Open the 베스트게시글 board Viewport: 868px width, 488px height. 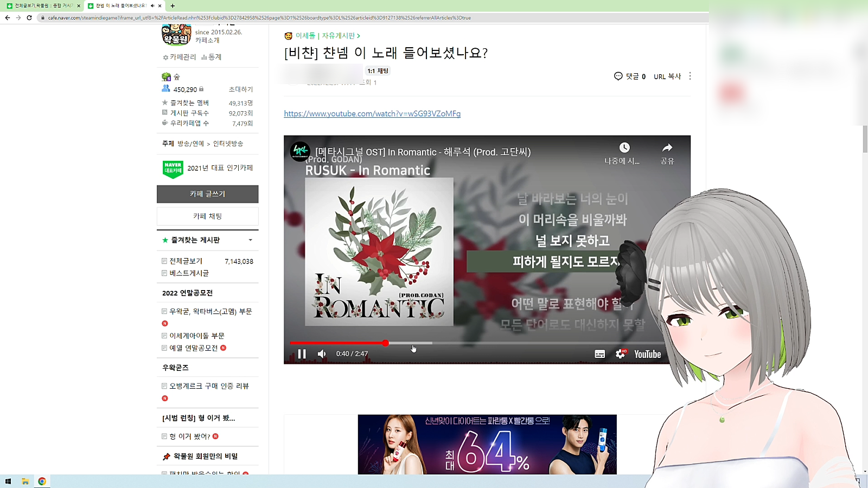(x=189, y=273)
